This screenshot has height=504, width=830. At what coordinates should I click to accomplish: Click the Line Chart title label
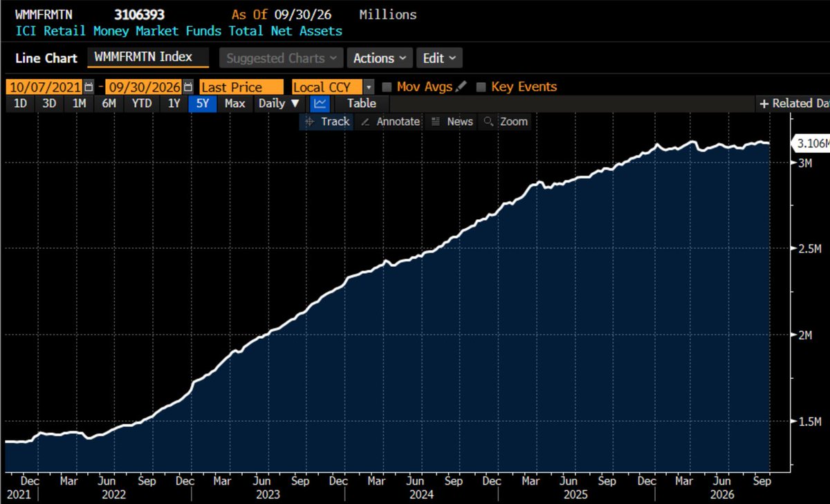46,58
